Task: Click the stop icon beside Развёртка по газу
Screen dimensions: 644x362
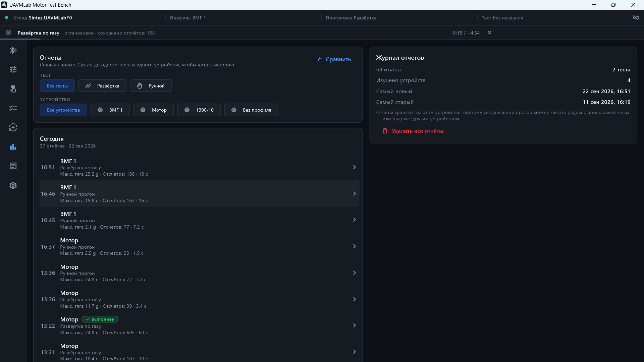Action: pos(9,33)
